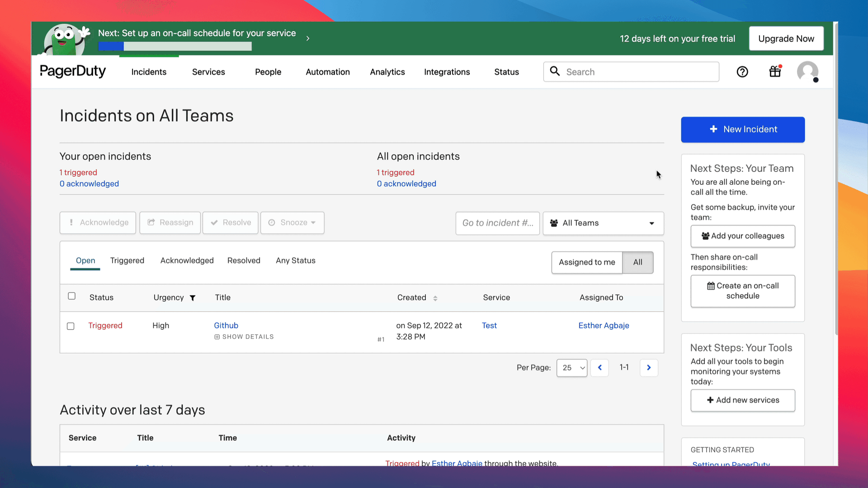The height and width of the screenshot is (488, 868).
Task: Focus the Go to incident # field
Action: [x=497, y=223]
